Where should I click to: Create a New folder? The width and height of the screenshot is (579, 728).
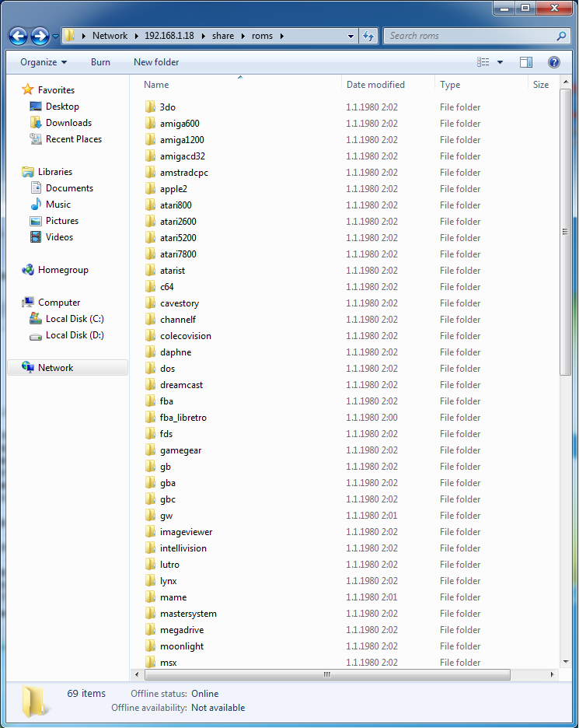click(x=156, y=62)
